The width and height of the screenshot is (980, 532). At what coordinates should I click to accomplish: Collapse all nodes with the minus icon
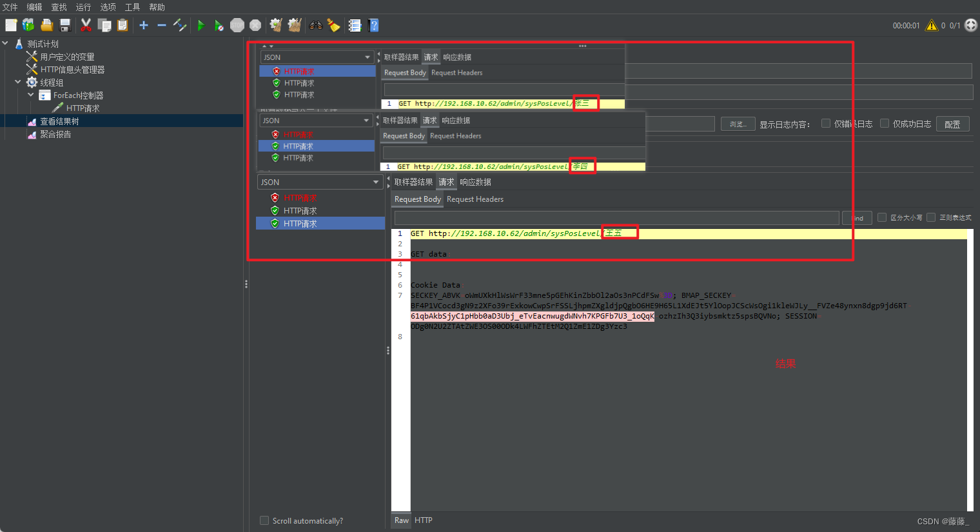point(162,25)
